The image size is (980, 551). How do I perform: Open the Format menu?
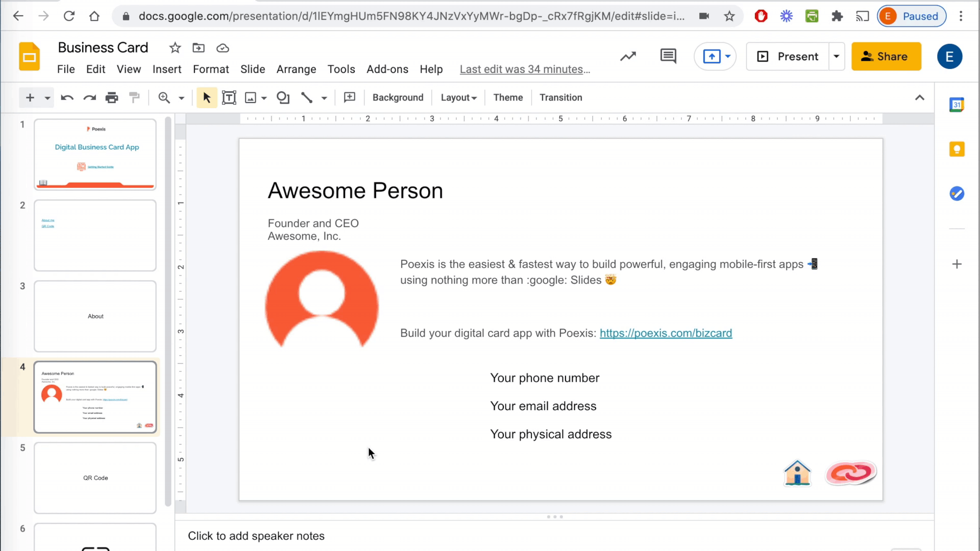coord(211,69)
